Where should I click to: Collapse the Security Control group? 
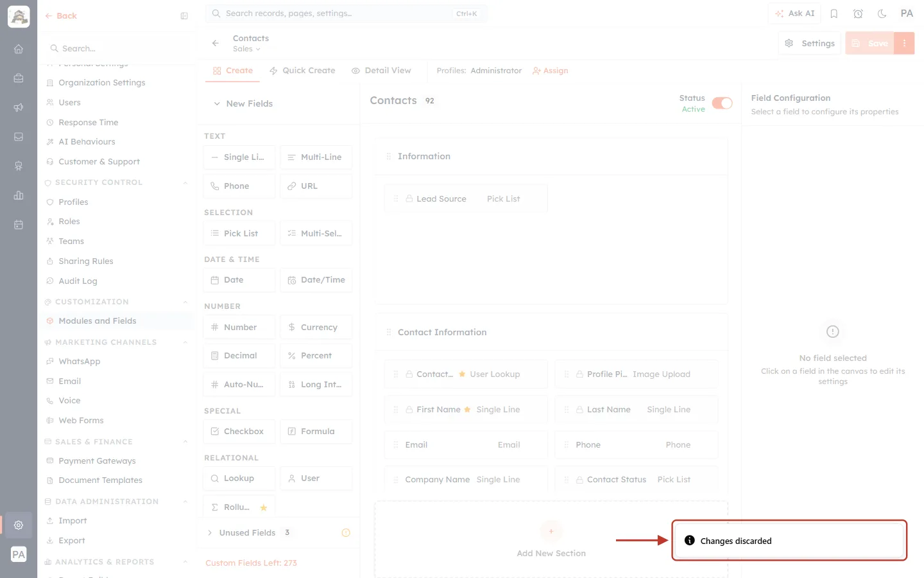coord(185,182)
